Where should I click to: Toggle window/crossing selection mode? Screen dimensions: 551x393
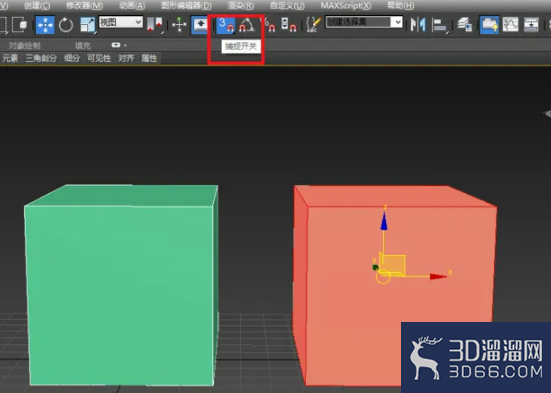pyautogui.click(x=20, y=25)
